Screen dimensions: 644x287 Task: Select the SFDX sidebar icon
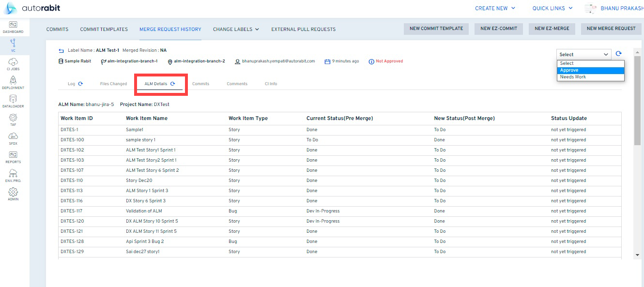(13, 138)
